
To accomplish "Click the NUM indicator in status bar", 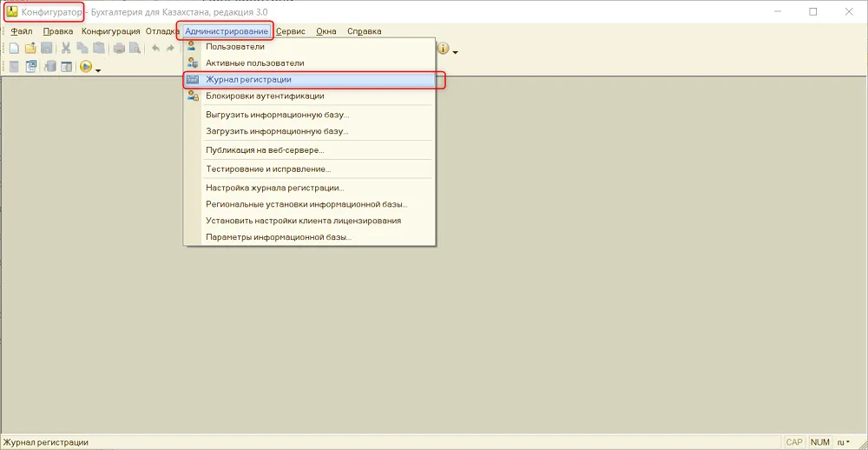I will pos(819,442).
